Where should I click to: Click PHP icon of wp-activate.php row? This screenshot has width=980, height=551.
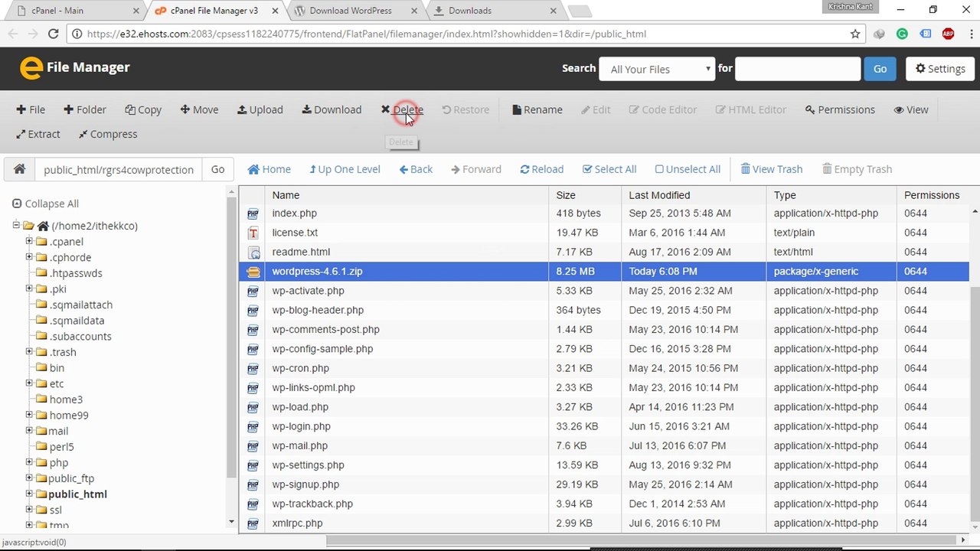click(253, 291)
